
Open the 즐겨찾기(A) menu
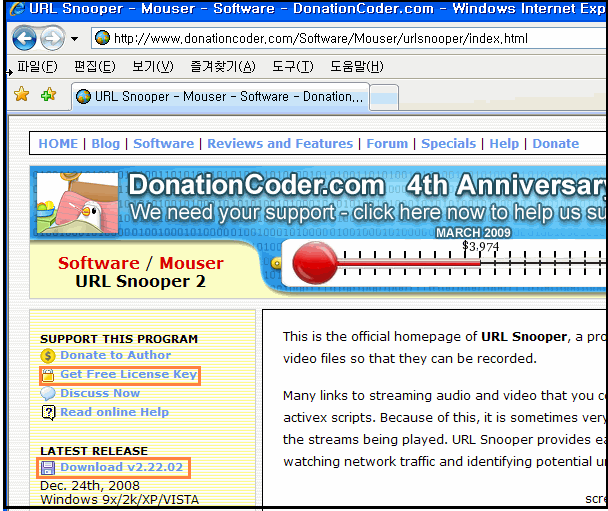click(x=223, y=66)
